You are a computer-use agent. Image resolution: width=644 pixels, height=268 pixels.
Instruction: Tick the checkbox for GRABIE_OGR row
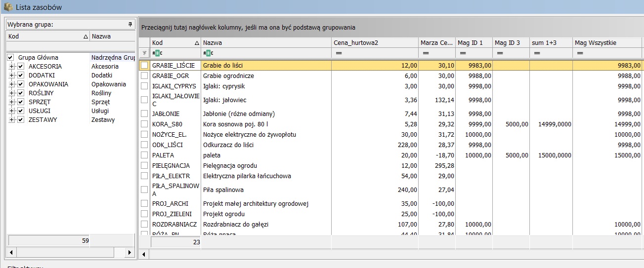pyautogui.click(x=144, y=76)
